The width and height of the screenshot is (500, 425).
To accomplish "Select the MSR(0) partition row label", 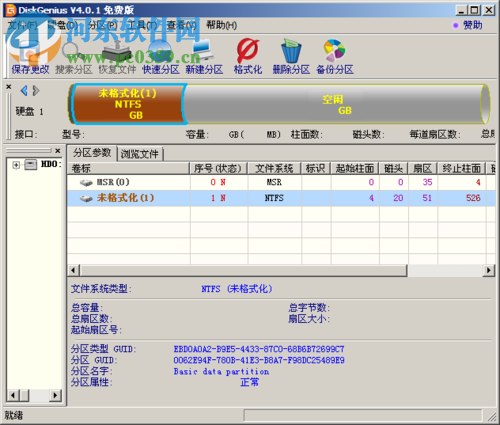I will coord(113,182).
